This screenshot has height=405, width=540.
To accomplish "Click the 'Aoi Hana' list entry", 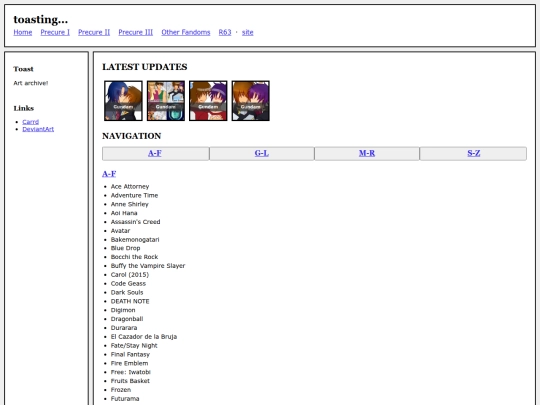I will 124,213.
